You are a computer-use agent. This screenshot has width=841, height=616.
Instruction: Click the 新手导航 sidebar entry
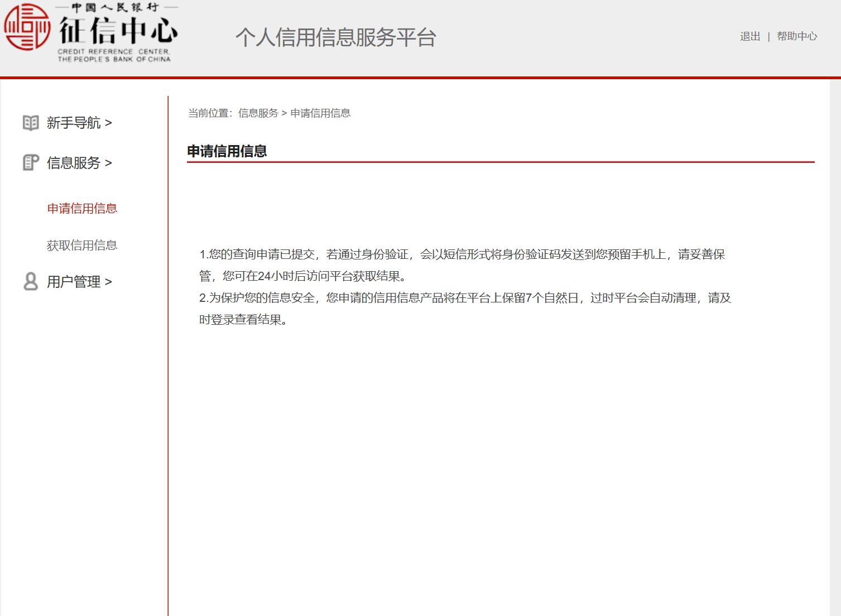pos(73,123)
